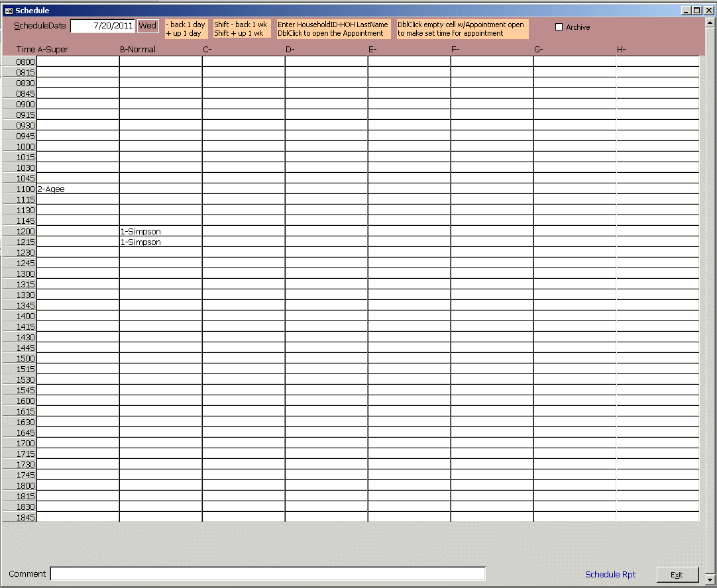The image size is (717, 588).
Task: Check the Archive checkbox
Action: (x=559, y=27)
